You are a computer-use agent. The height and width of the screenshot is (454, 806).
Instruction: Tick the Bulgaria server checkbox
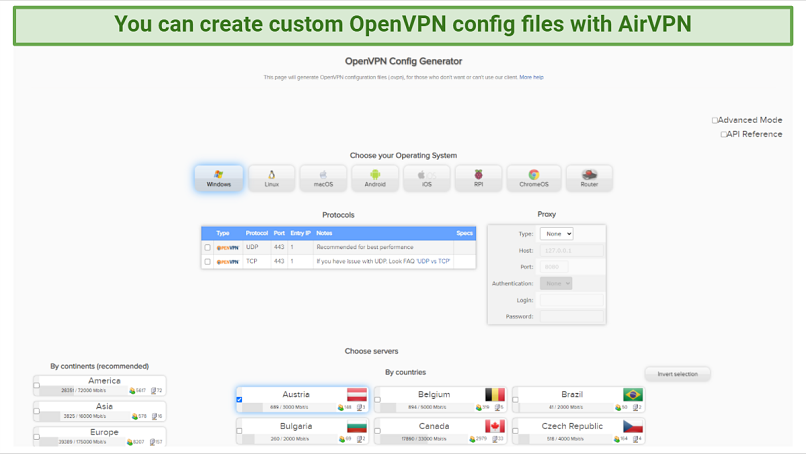pyautogui.click(x=239, y=431)
